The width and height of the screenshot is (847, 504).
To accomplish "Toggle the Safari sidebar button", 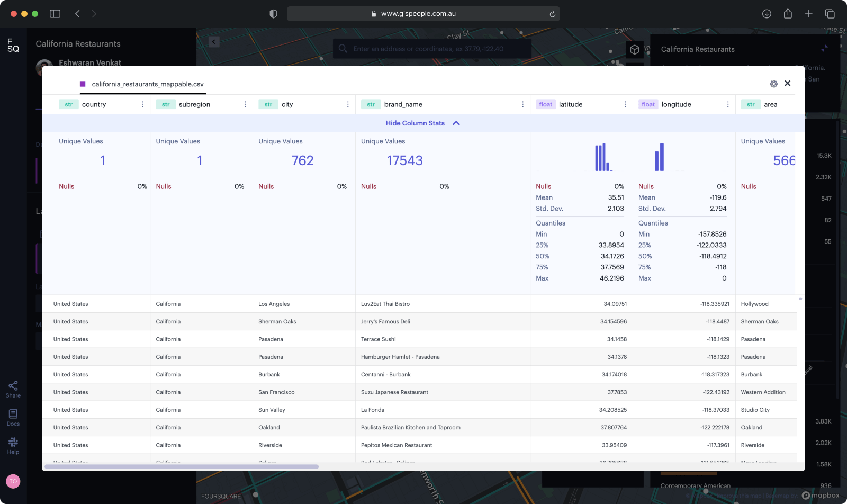I will [x=55, y=14].
